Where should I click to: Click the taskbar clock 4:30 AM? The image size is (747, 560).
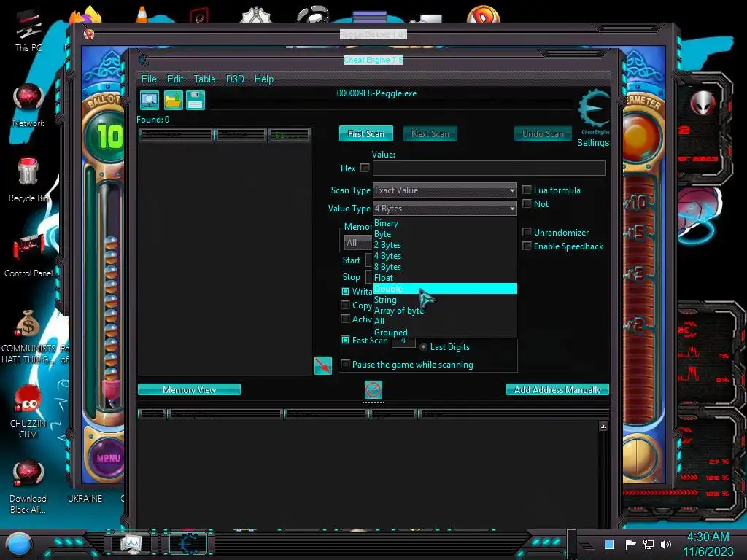708,537
